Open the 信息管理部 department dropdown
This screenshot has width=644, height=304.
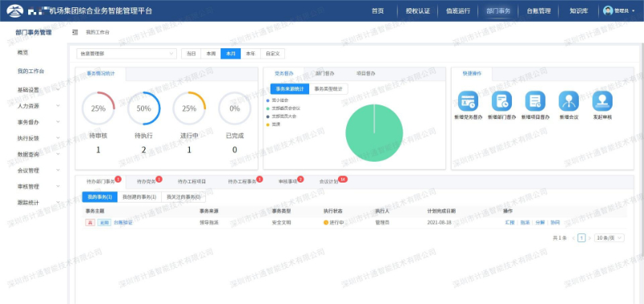tap(126, 54)
